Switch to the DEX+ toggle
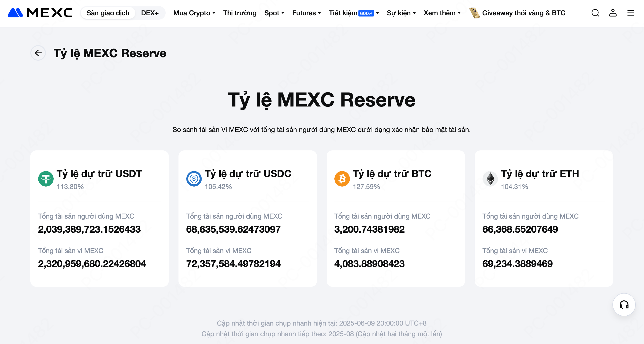The image size is (644, 344). [x=150, y=13]
